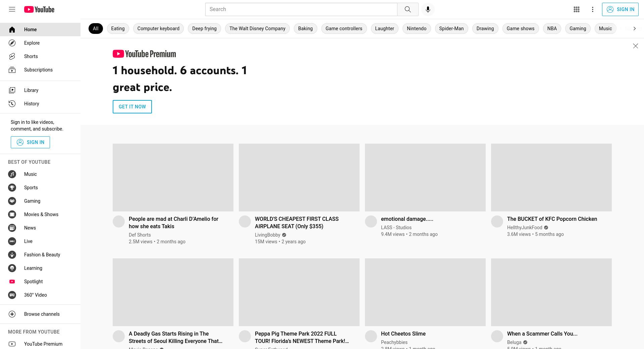The width and height of the screenshot is (644, 349).
Task: Click the YouTube logo
Action: tap(39, 9)
